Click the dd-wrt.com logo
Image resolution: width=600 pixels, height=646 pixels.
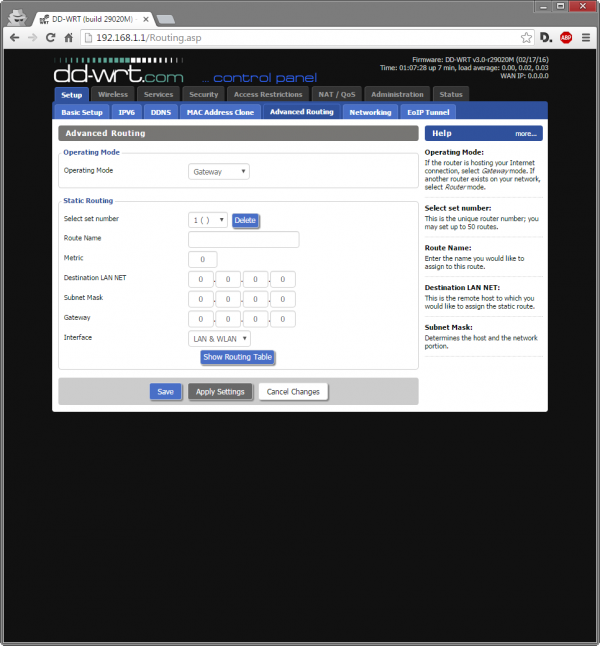[x=119, y=73]
